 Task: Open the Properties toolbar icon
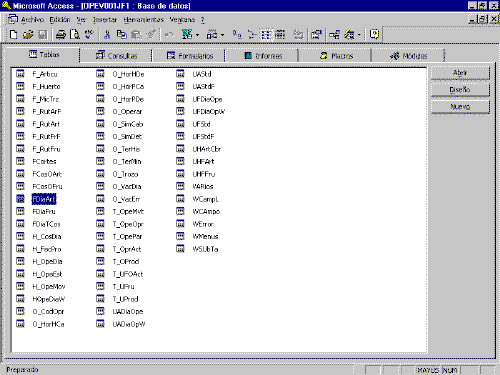coord(316,34)
